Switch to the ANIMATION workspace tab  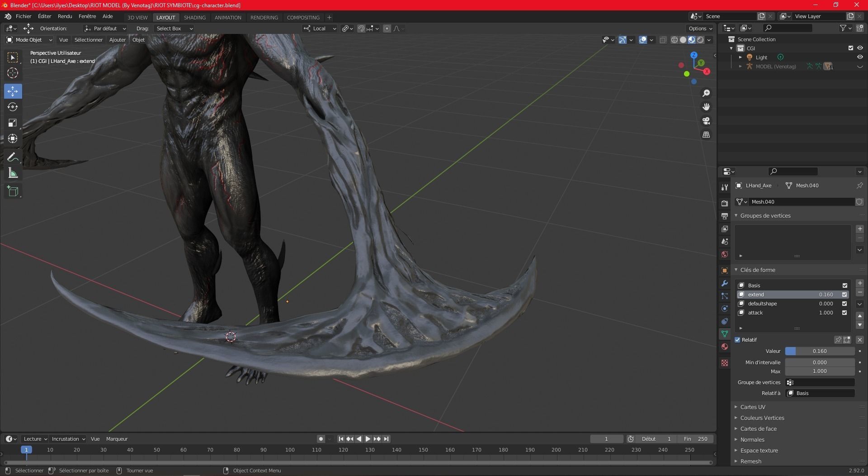[228, 18]
